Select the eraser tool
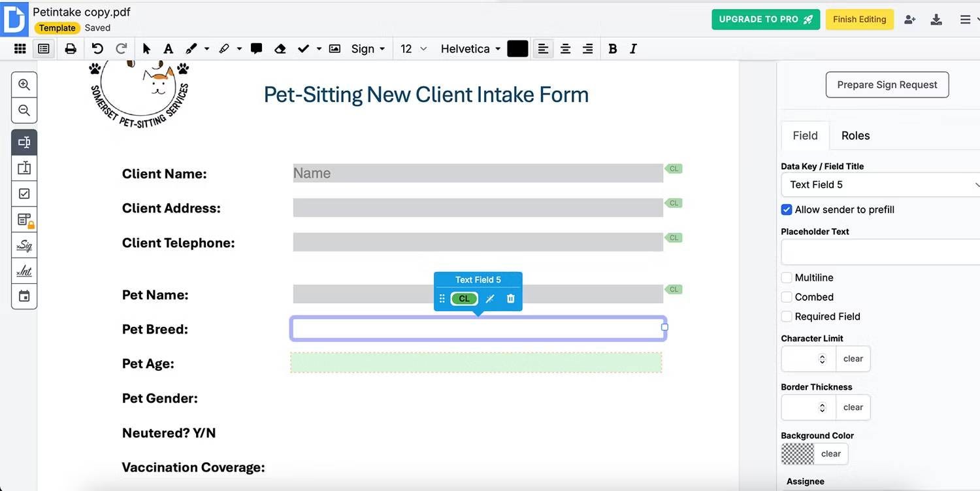 click(x=280, y=49)
